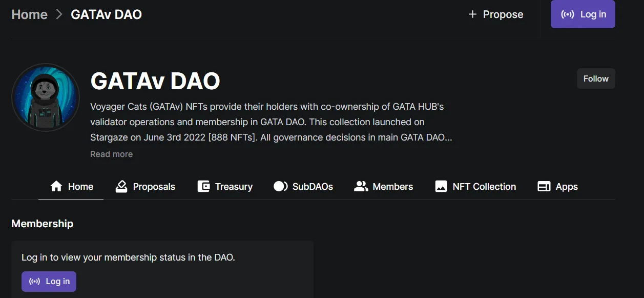Go to the Members tab
The width and height of the screenshot is (644, 298).
pos(383,187)
